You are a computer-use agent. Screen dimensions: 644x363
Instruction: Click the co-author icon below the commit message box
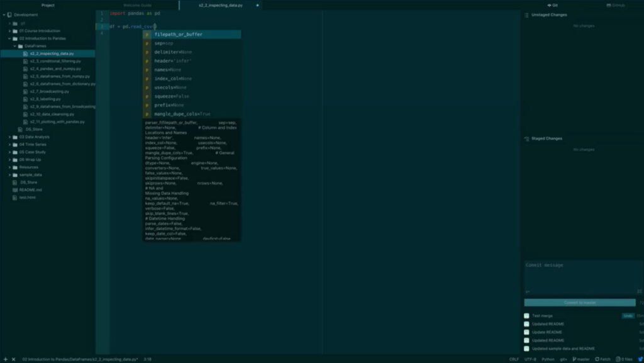tap(528, 291)
